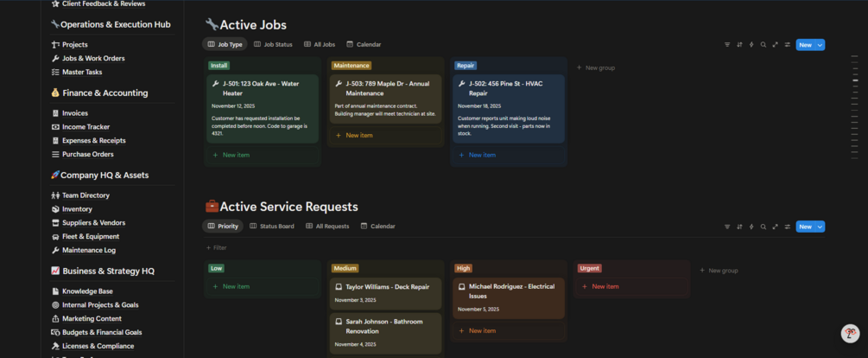
Task: Open Invoices page in sidebar
Action: point(75,113)
